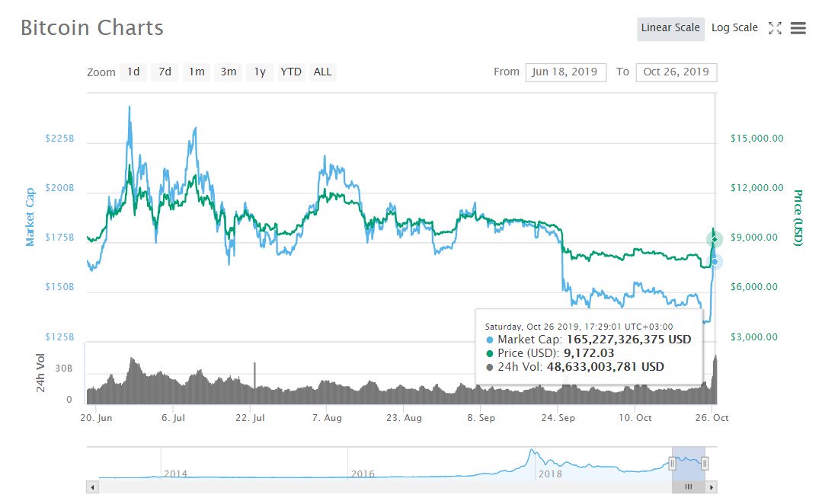Switch to Linear Scale
The width and height of the screenshot is (822, 504).
[x=670, y=27]
